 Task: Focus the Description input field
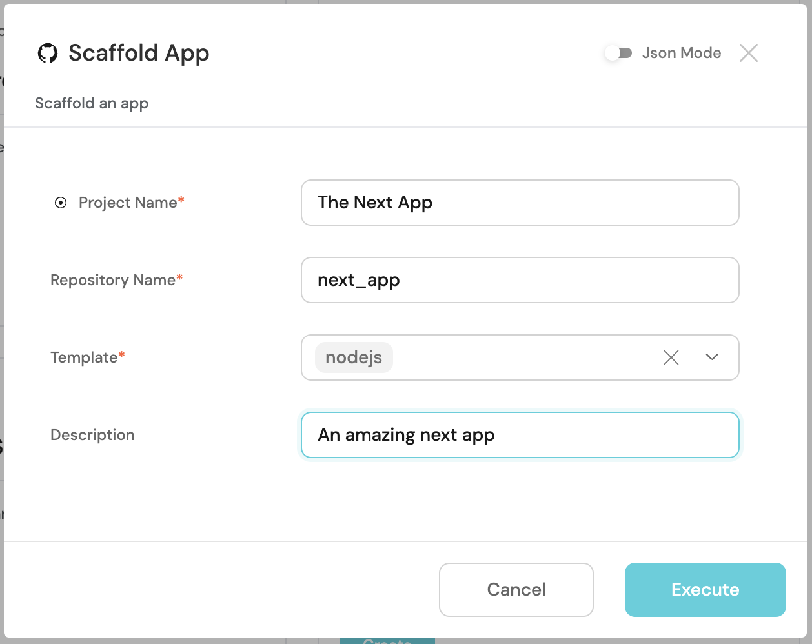click(520, 435)
